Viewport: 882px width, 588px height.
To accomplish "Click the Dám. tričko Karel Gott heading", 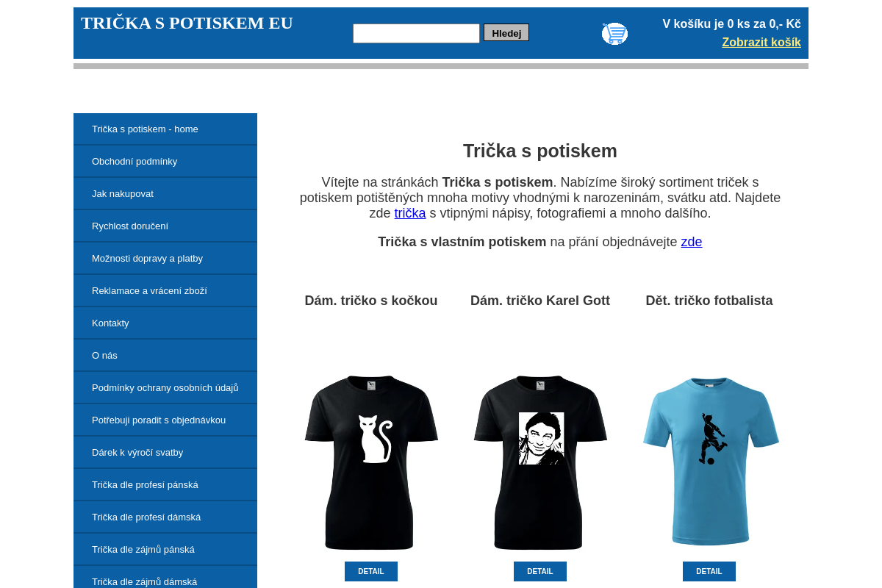I will (x=540, y=301).
